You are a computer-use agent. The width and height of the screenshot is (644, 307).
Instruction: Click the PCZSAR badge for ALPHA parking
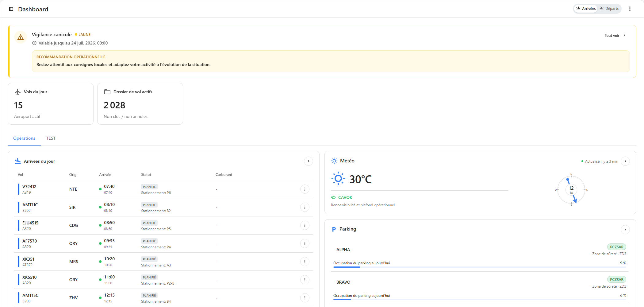(x=617, y=247)
